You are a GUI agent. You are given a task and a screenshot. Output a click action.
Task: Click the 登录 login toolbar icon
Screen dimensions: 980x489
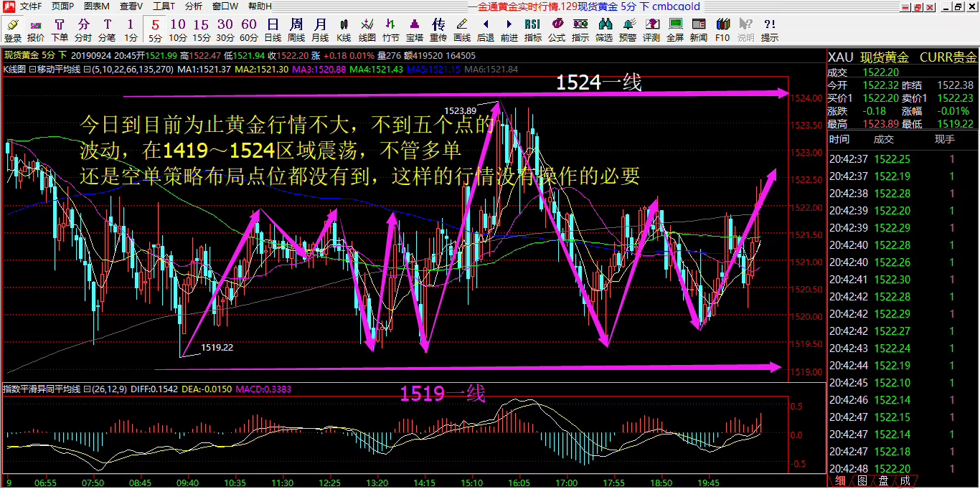coord(13,30)
